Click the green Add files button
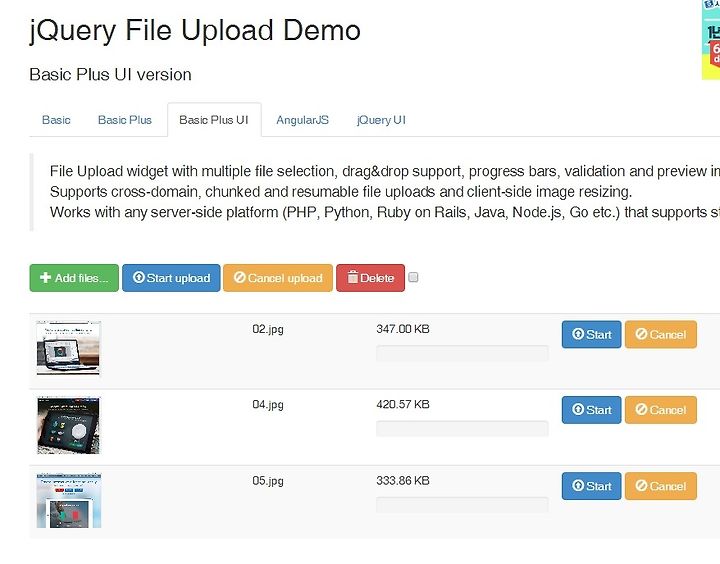The height and width of the screenshot is (564, 720). click(74, 278)
